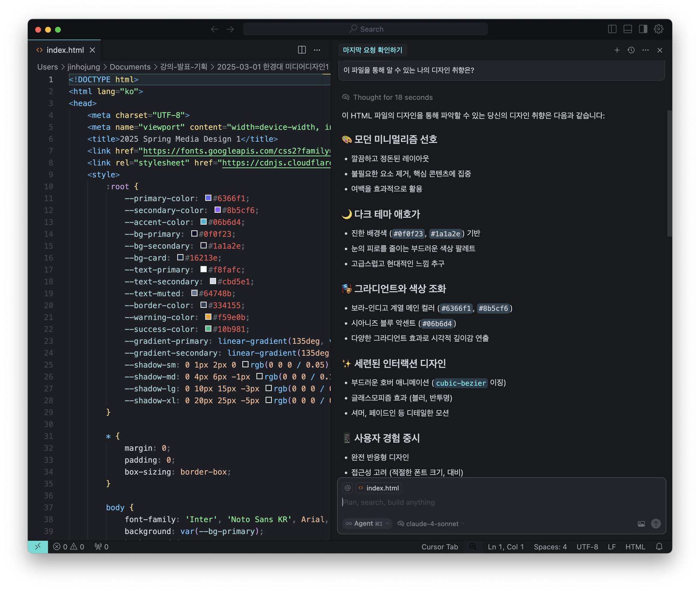Open settings with the gear icon
This screenshot has width=700, height=590.
[x=659, y=29]
